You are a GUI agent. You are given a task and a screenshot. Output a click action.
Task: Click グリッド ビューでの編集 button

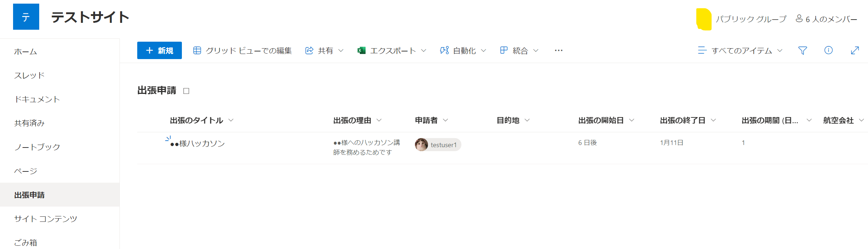[x=243, y=50]
